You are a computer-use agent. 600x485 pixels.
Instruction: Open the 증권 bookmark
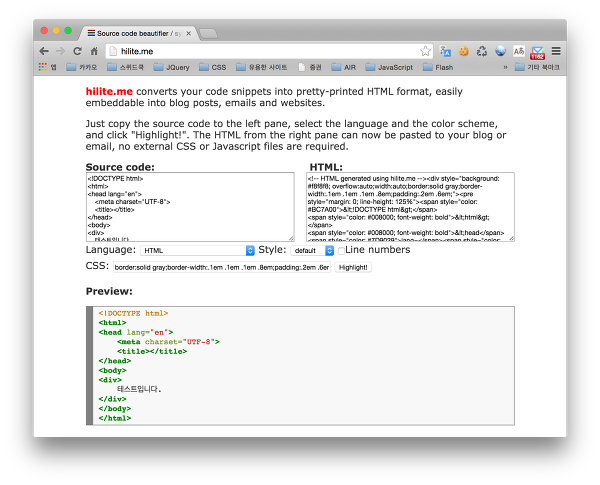310,67
